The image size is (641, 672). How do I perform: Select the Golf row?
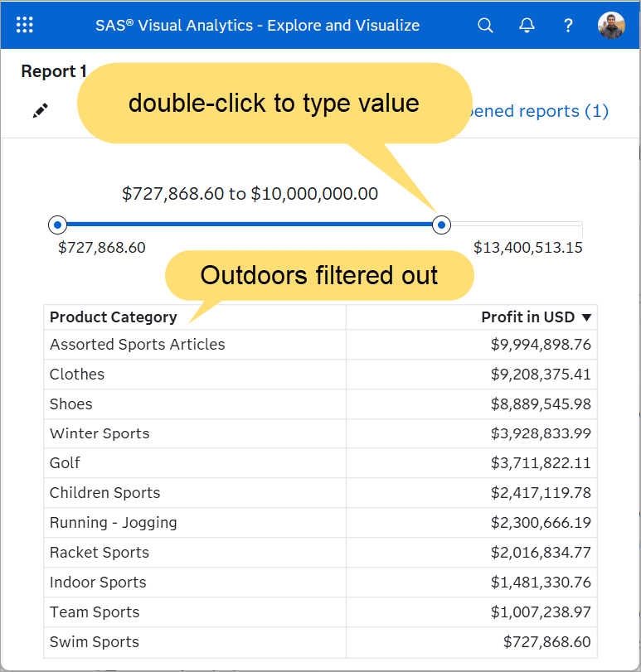point(320,463)
